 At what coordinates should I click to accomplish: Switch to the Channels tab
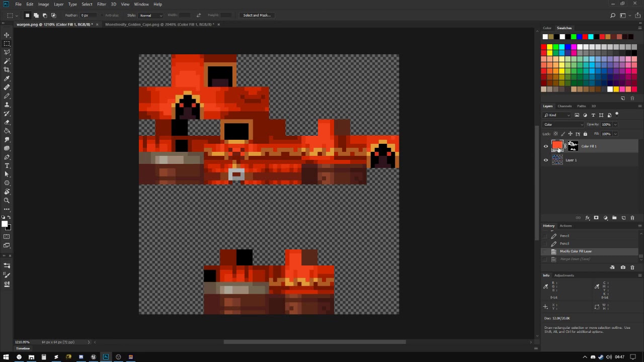pos(565,106)
